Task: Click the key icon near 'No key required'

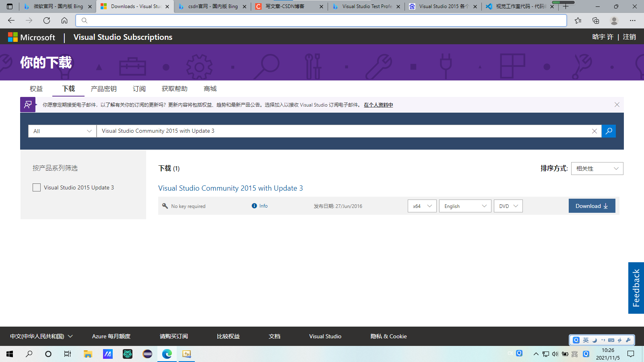Action: click(165, 206)
